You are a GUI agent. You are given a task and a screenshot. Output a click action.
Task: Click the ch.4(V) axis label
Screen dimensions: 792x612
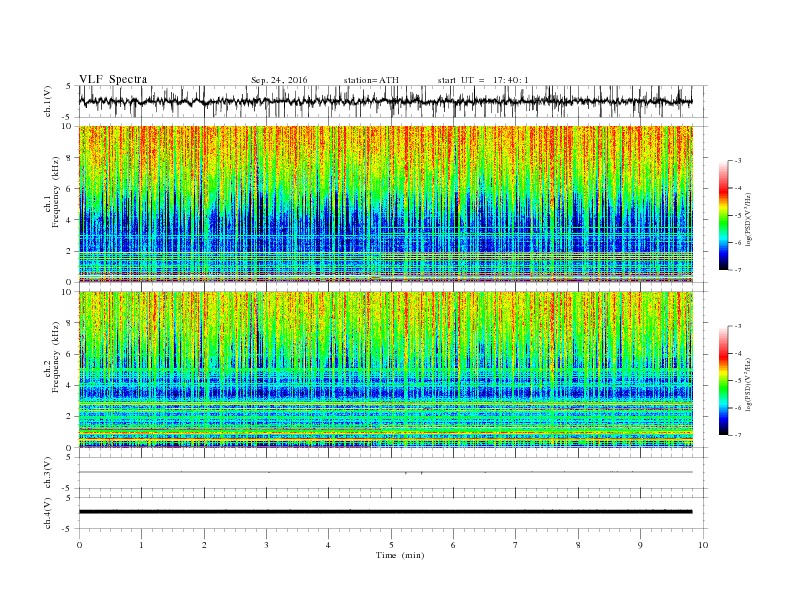coord(47,513)
